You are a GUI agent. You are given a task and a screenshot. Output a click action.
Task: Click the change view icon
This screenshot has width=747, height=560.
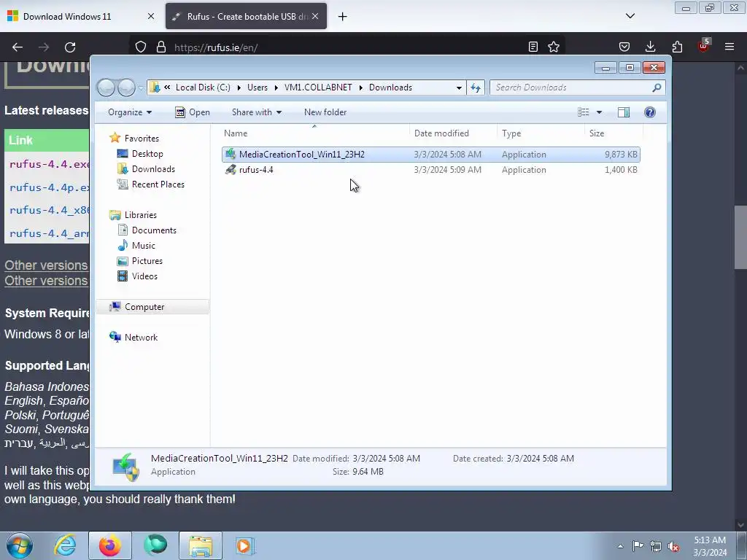pos(583,112)
